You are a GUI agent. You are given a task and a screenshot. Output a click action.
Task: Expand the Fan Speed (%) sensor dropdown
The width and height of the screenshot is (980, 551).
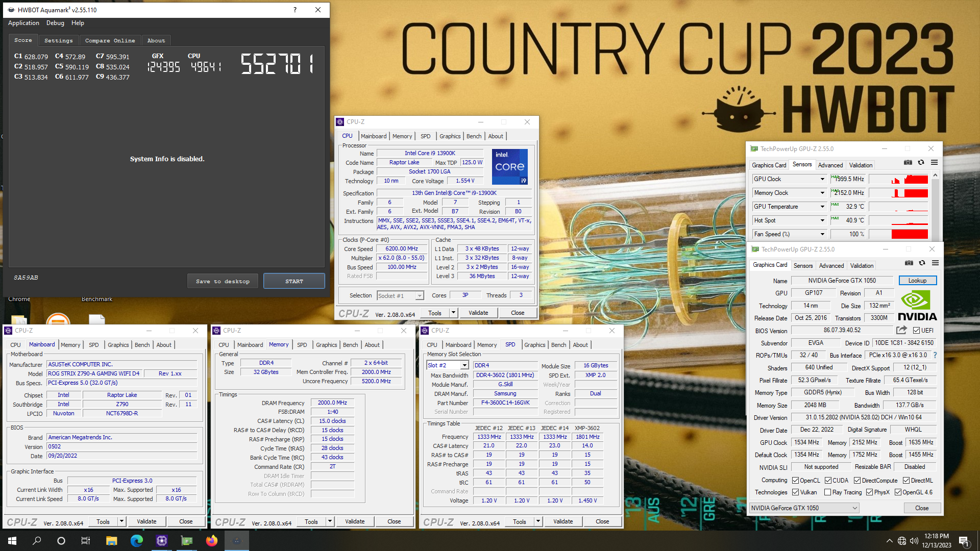pyautogui.click(x=822, y=234)
